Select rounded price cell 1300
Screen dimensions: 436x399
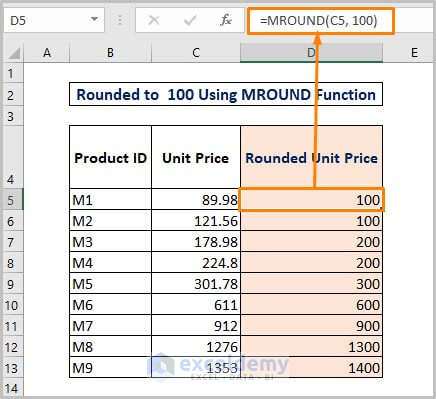[x=311, y=346]
